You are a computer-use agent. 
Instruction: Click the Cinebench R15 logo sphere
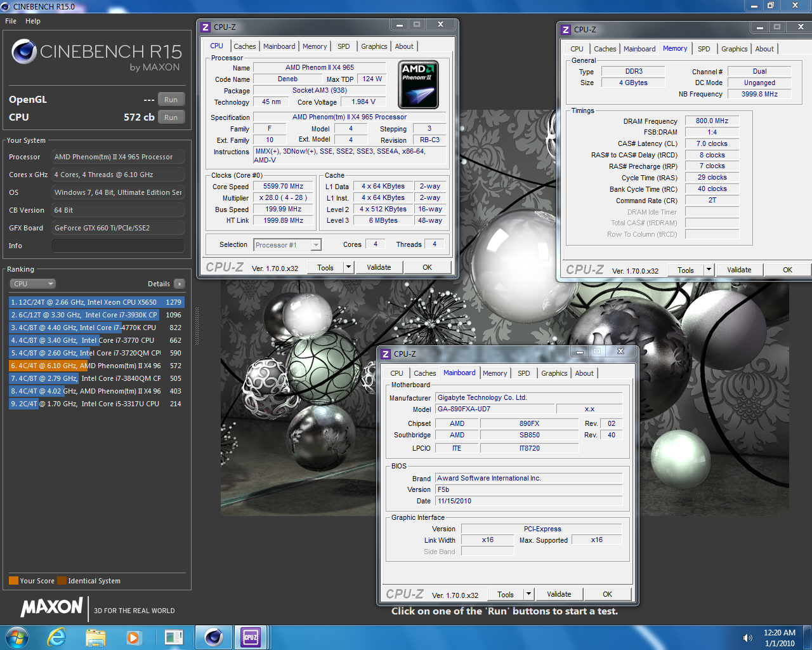tap(23, 52)
